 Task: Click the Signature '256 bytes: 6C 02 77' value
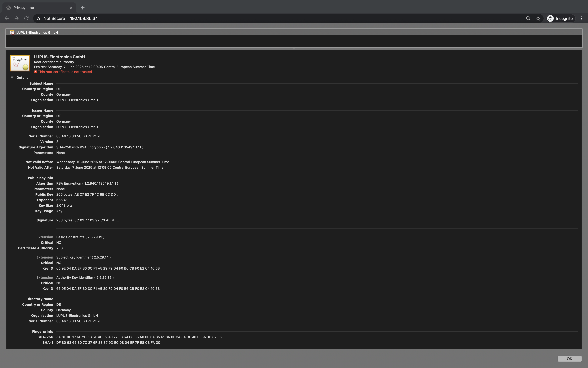point(87,220)
